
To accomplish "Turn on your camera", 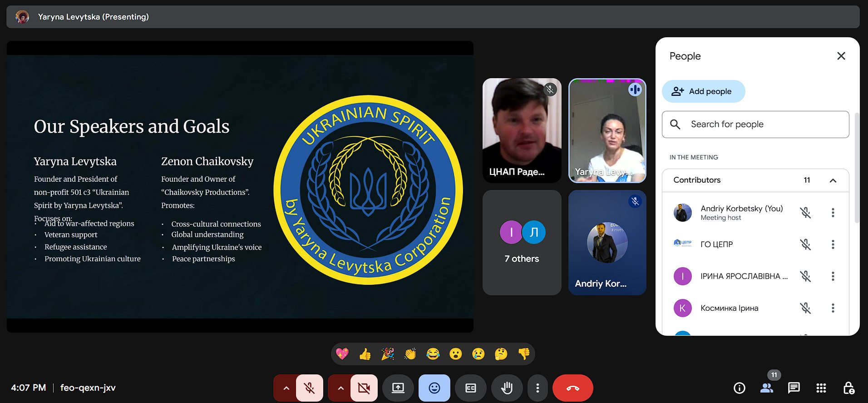I will [364, 388].
